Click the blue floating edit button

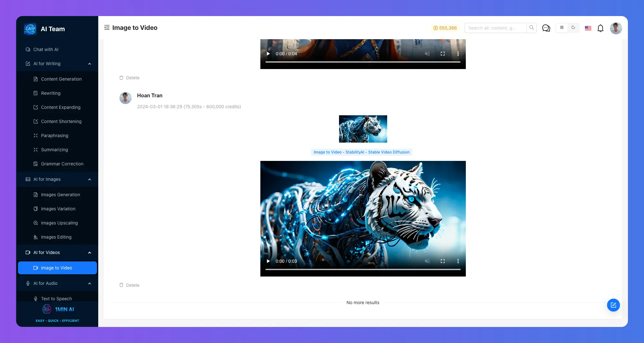[613, 305]
